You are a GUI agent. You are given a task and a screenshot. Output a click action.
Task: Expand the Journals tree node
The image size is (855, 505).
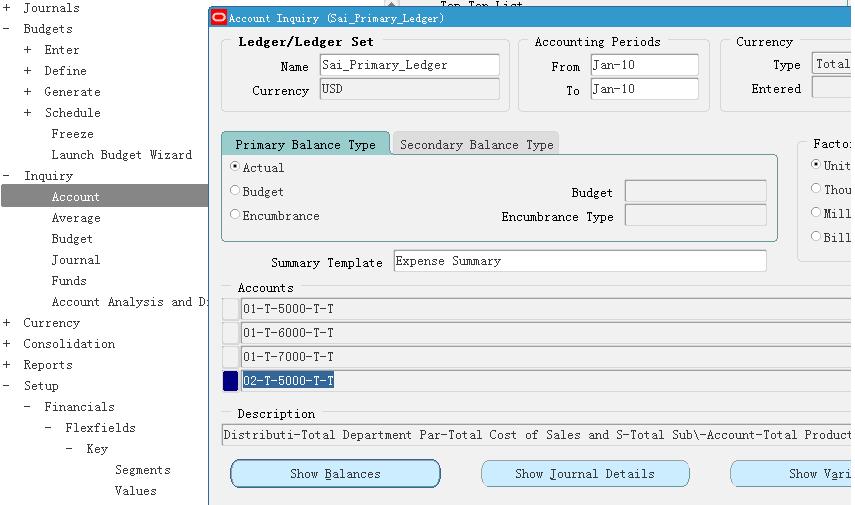7,8
